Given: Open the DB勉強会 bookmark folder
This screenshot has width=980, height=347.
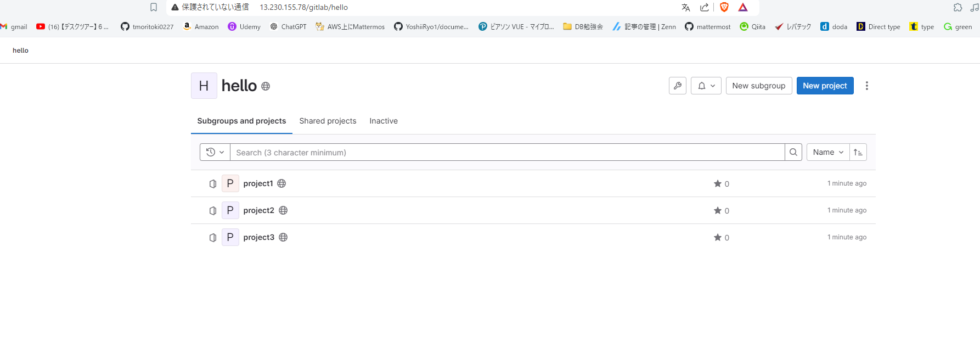Looking at the screenshot, I should pos(583,26).
